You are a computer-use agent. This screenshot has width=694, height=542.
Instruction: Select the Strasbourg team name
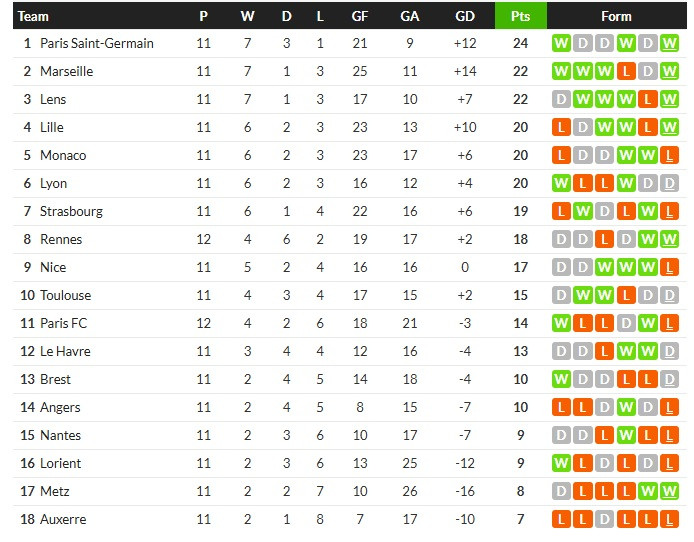point(71,212)
